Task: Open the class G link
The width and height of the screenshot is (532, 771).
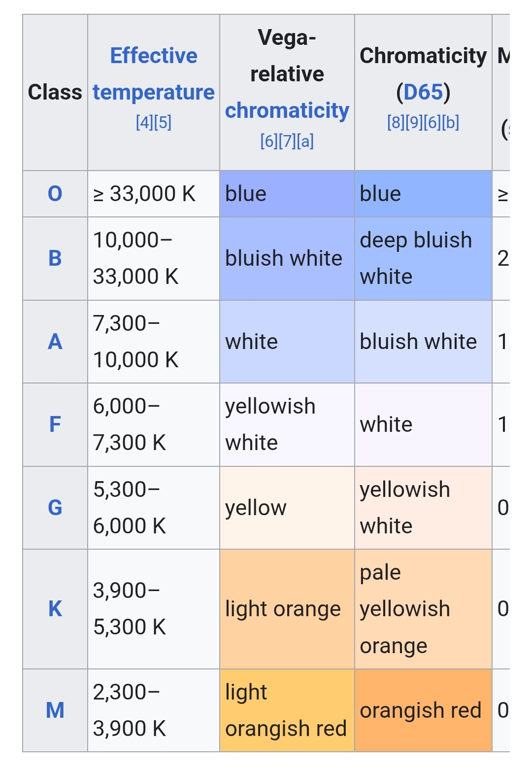Action: (55, 508)
